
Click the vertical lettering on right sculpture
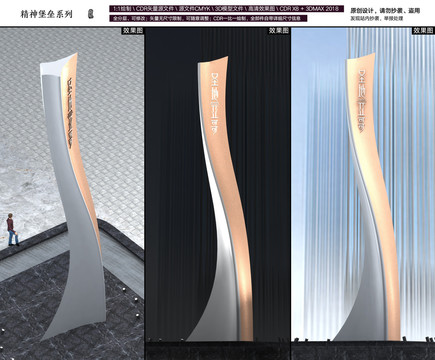(362, 102)
